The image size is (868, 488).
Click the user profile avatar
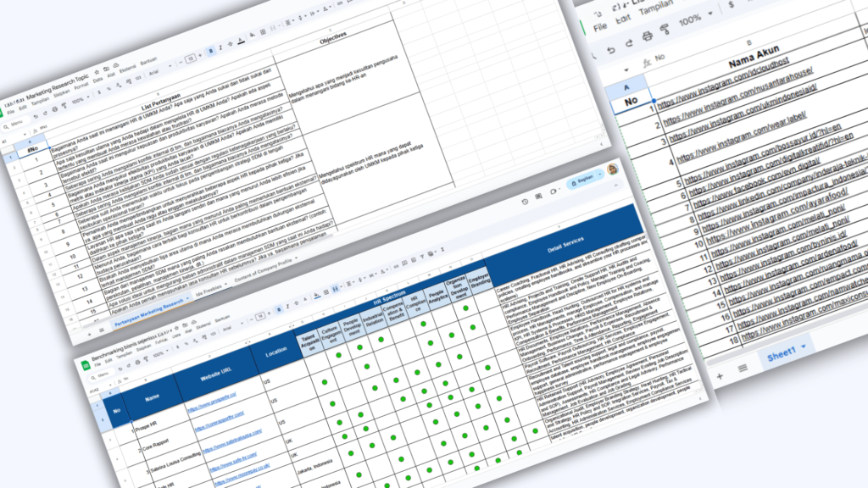point(613,169)
